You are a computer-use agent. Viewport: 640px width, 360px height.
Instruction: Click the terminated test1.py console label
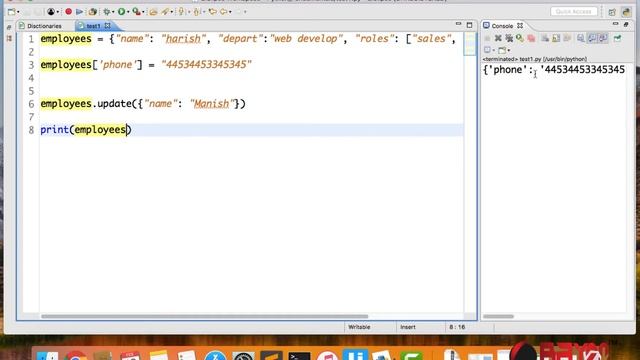click(x=535, y=59)
